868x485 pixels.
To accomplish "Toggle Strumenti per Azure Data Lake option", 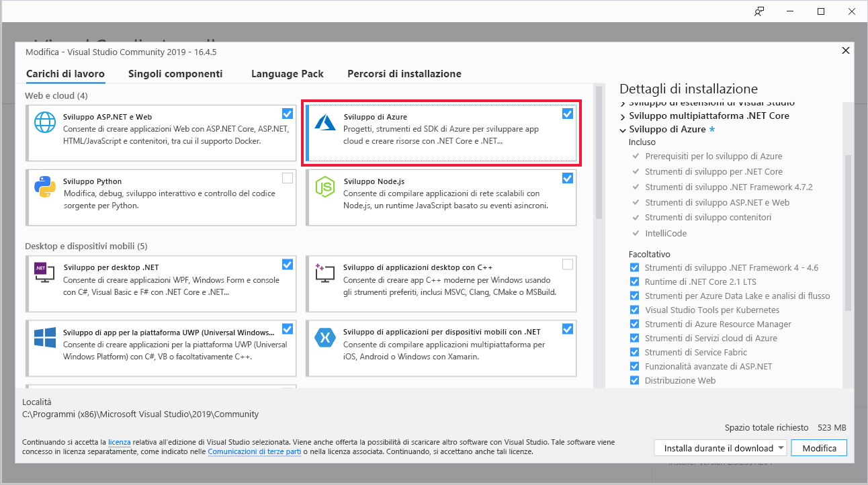I will point(635,296).
